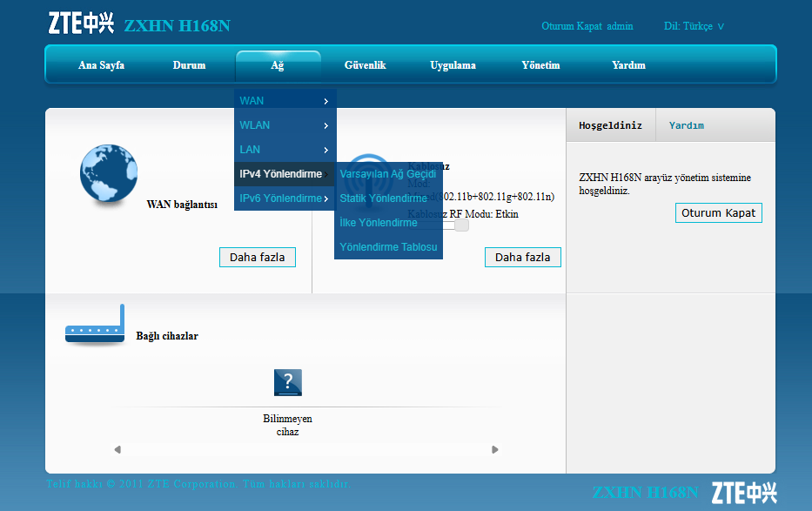The image size is (812, 511).
Task: Open the Dil: Türkçe language dropdown
Action: [x=694, y=26]
